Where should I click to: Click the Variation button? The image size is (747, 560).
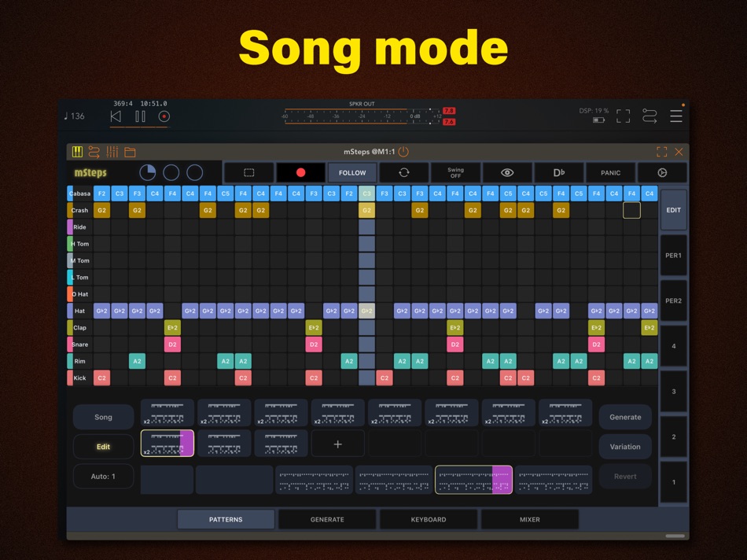tap(625, 447)
